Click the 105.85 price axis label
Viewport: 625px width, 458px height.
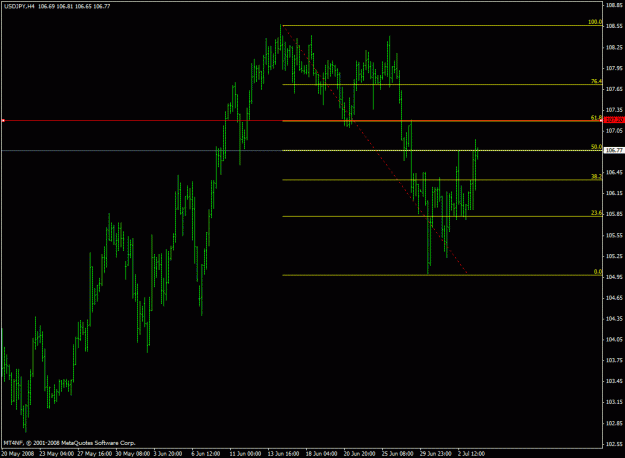[x=614, y=214]
